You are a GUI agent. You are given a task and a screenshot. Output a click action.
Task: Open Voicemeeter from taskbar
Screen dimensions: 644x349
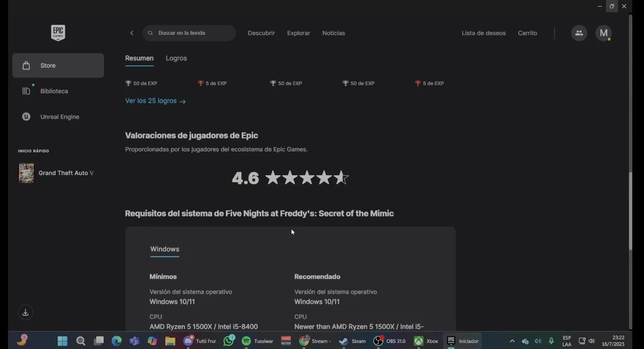click(286, 341)
